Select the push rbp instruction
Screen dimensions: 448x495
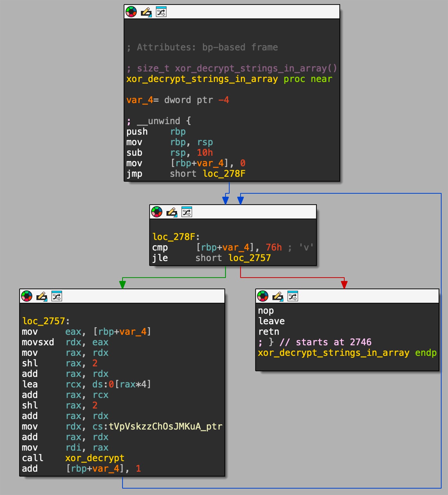point(156,132)
